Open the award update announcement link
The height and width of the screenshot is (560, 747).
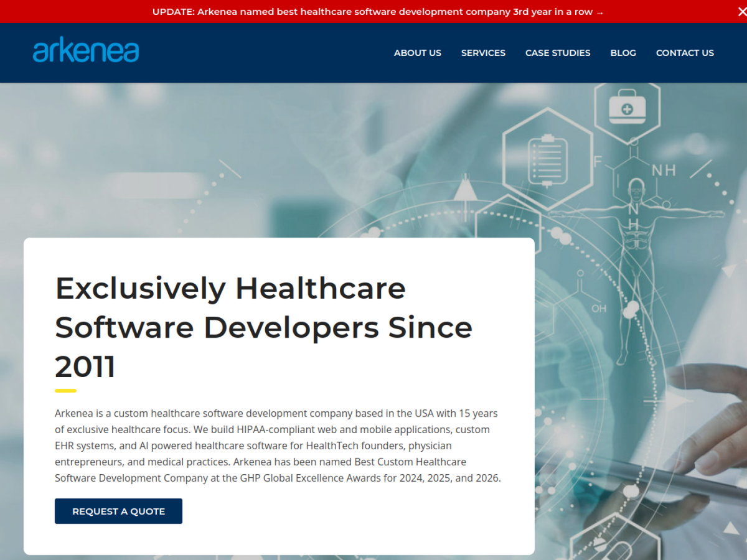pyautogui.click(x=378, y=12)
